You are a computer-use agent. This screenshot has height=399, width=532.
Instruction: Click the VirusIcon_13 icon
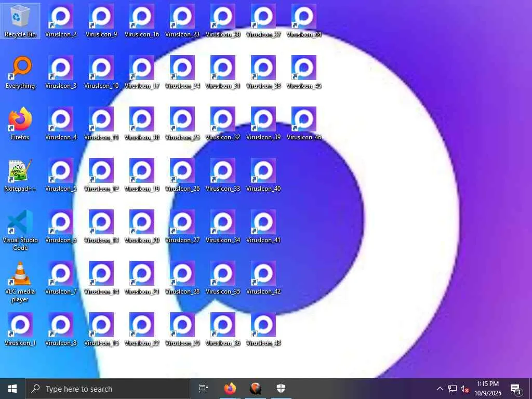pyautogui.click(x=101, y=227)
